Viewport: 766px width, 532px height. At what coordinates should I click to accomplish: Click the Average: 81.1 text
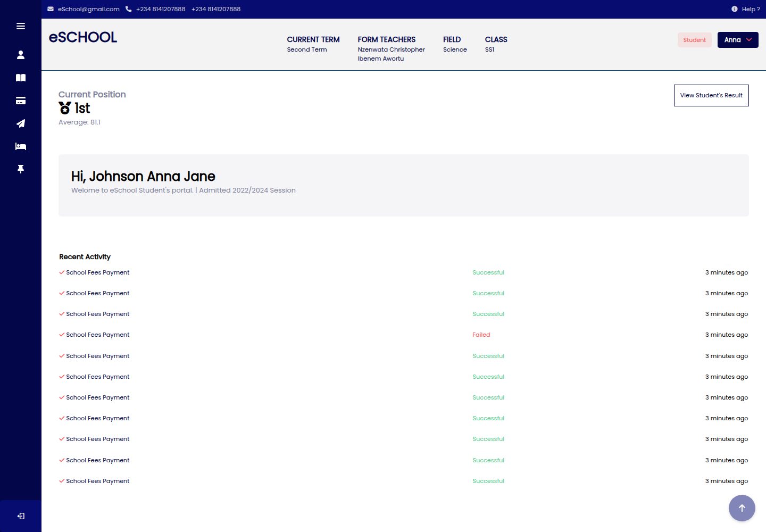79,122
